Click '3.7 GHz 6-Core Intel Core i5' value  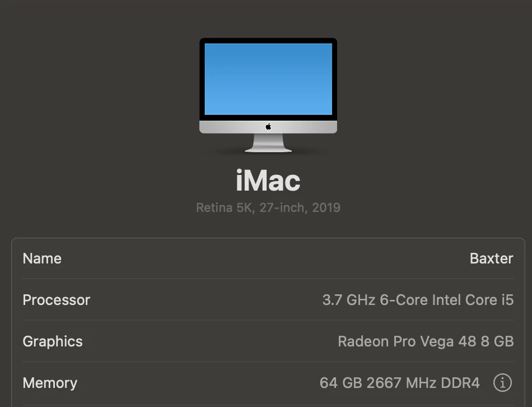418,300
